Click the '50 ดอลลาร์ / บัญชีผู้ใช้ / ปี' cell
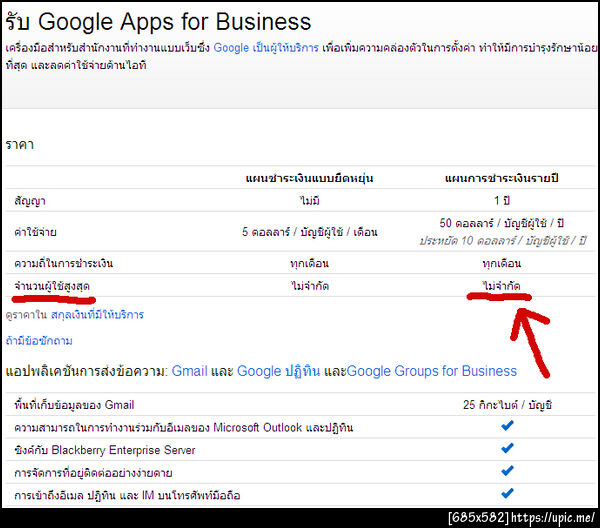This screenshot has width=600, height=528. 501,223
